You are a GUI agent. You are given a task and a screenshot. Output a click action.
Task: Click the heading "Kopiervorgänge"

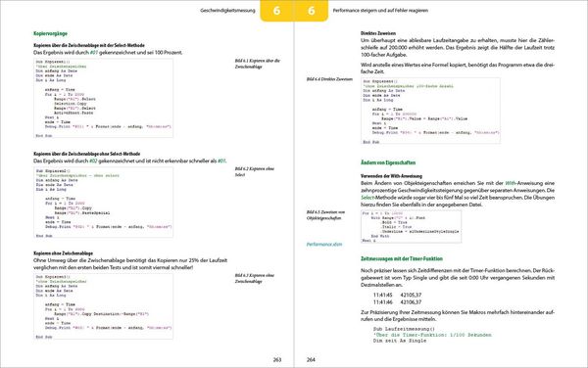coord(50,33)
